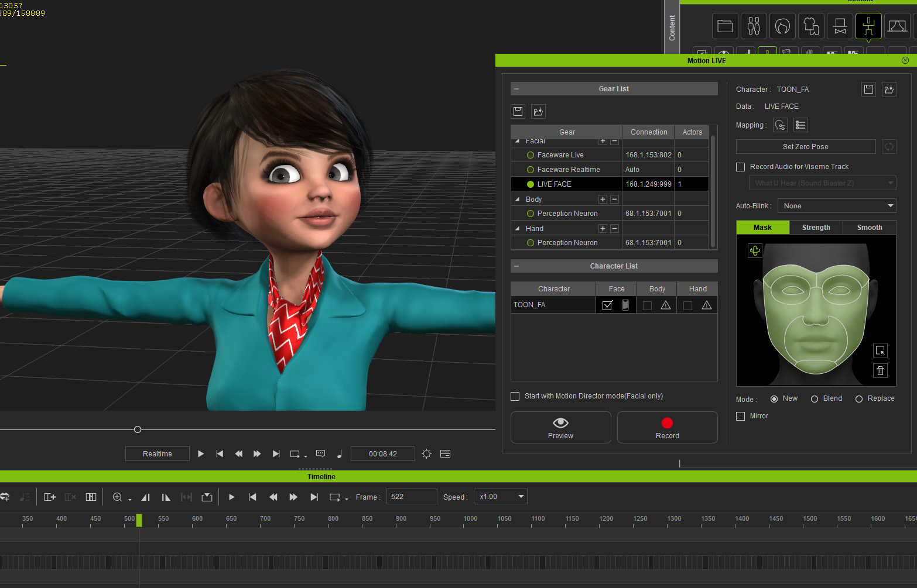The height and width of the screenshot is (588, 917).
Task: Load a gear list with import icon
Action: tap(538, 111)
